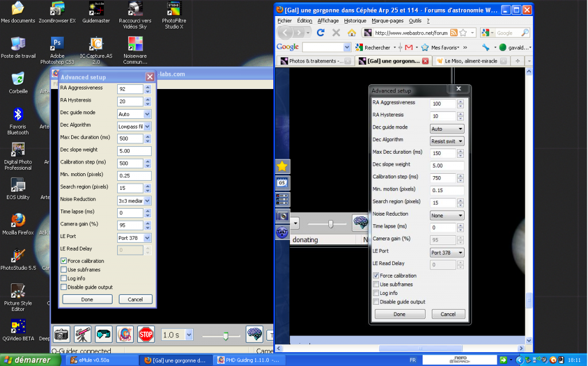Uncheck Force calibration in left Advanced setup
This screenshot has width=588, height=366.
coord(64,261)
